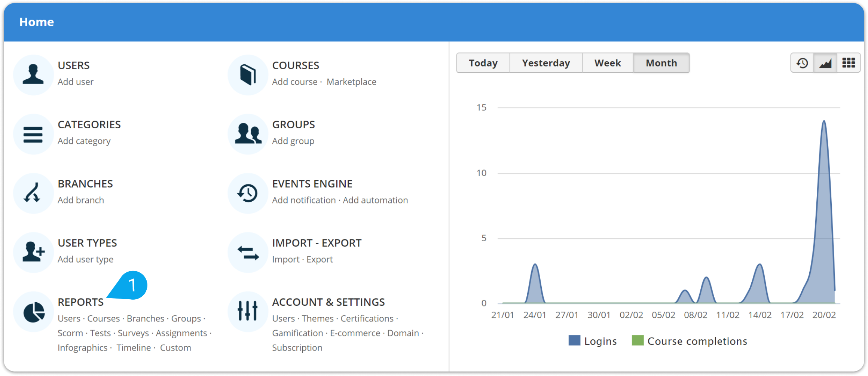Open the REPORTS heading link
This screenshot has width=868, height=376.
click(80, 302)
